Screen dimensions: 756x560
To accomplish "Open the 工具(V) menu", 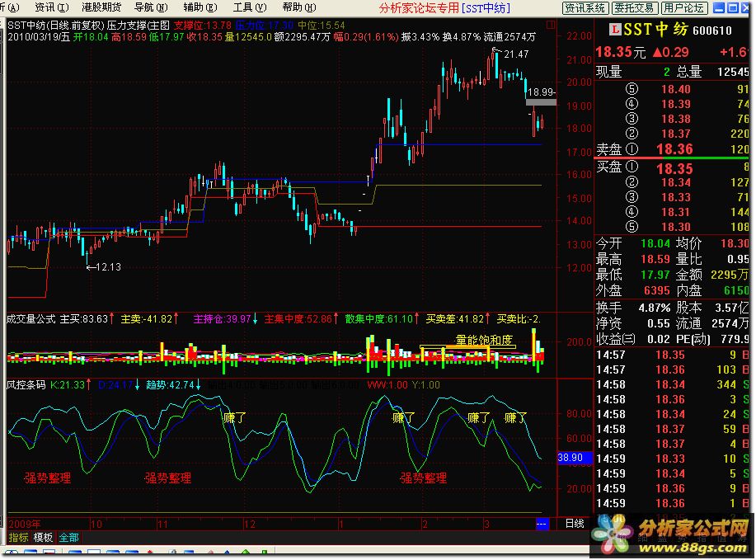I will pos(250,7).
